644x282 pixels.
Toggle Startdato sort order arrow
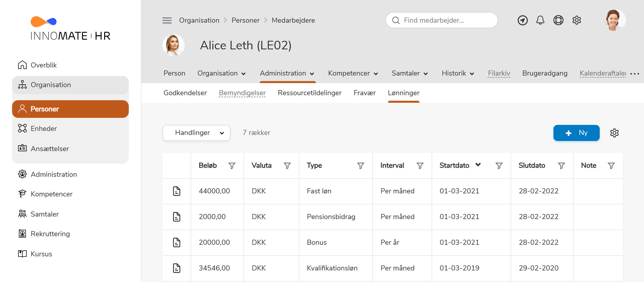pyautogui.click(x=478, y=165)
